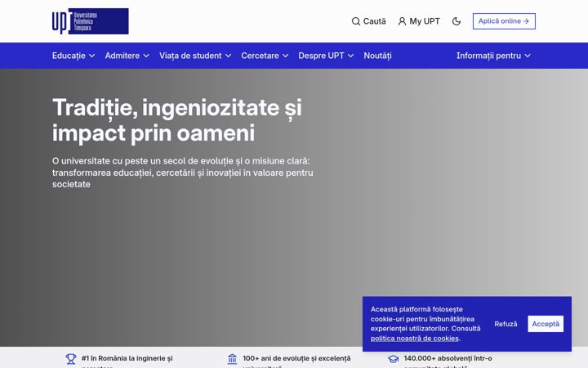Click the paragraph starting O universitate cu peste
The image size is (588, 368).
click(x=183, y=173)
